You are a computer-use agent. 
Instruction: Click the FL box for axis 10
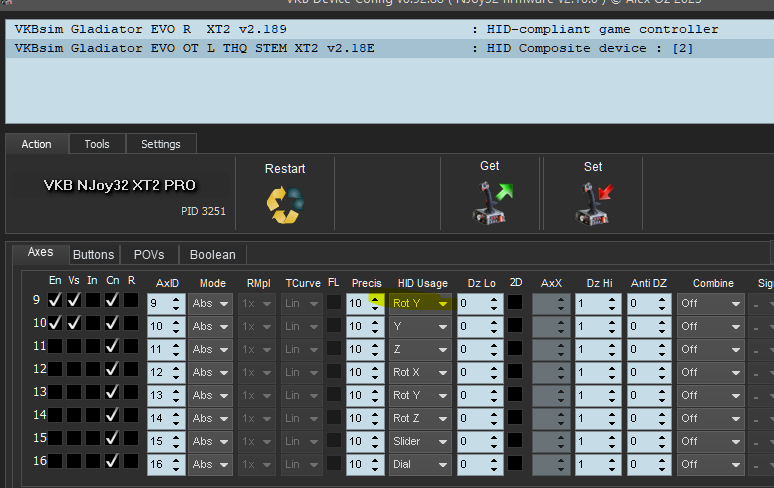[x=334, y=325]
